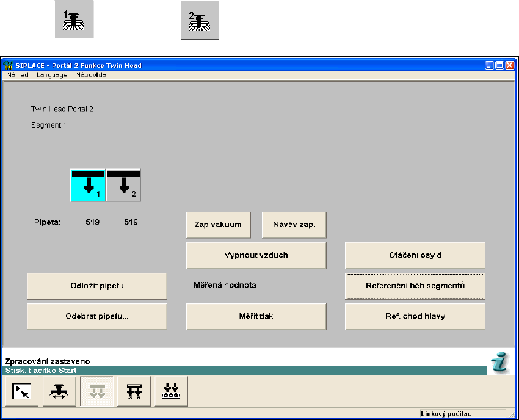The width and height of the screenshot is (519, 420).
Task: Click Referenční běh segmentů button
Action: point(415,286)
